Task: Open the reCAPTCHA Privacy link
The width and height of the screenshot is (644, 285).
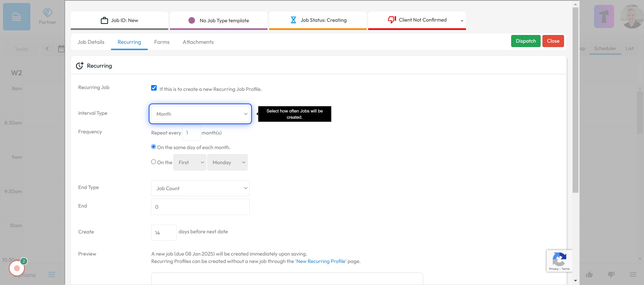Action: pos(554,269)
